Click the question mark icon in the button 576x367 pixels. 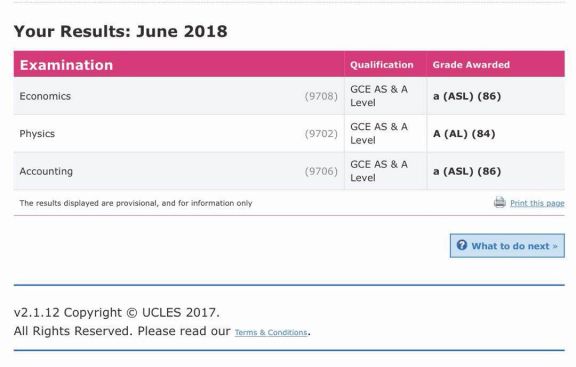(x=462, y=245)
